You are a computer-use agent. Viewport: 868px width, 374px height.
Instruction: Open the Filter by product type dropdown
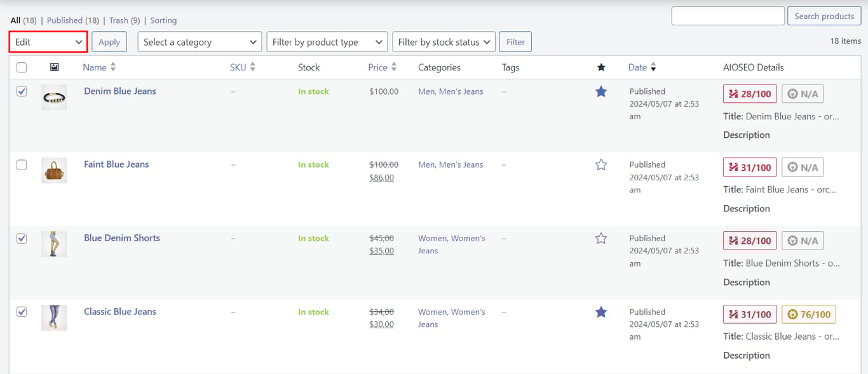click(x=327, y=42)
